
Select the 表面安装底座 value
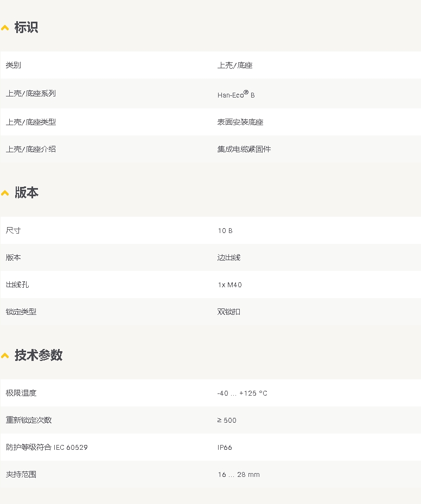(240, 122)
